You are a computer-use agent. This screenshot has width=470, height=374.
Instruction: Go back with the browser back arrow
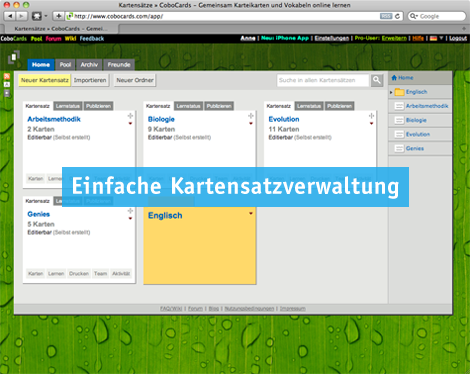[10, 16]
